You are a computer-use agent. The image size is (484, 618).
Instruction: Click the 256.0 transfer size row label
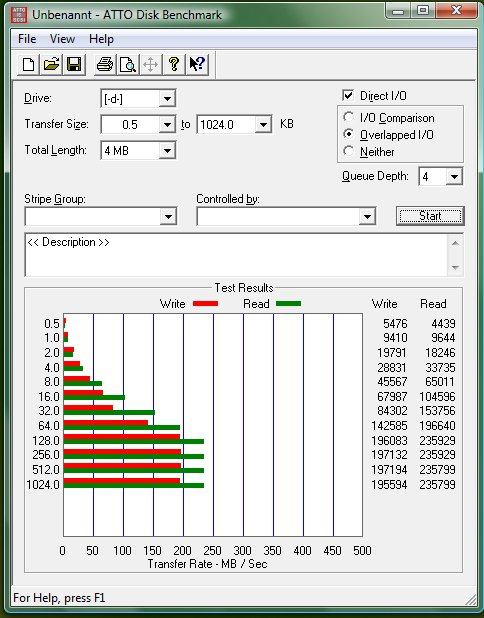[x=46, y=455]
